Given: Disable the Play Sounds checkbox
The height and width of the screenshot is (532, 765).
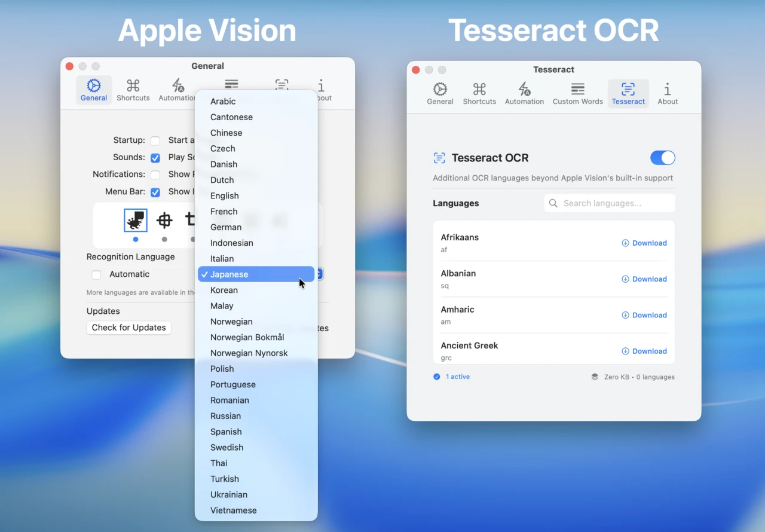Looking at the screenshot, I should point(155,158).
